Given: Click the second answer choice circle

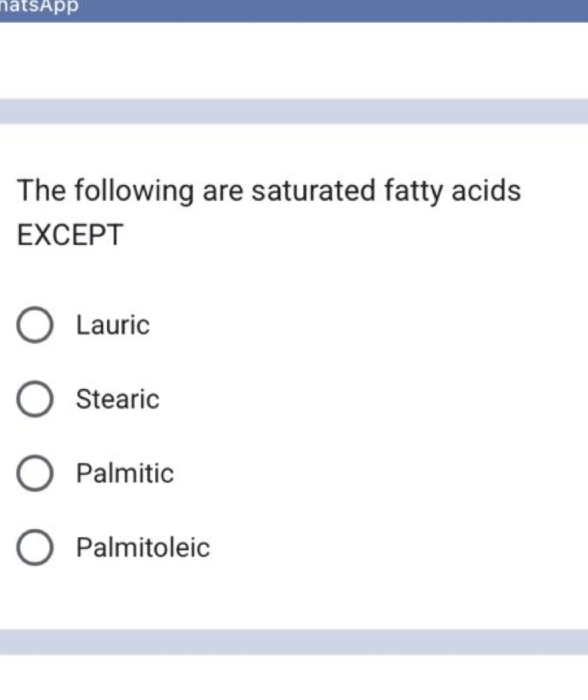Looking at the screenshot, I should (x=35, y=399).
